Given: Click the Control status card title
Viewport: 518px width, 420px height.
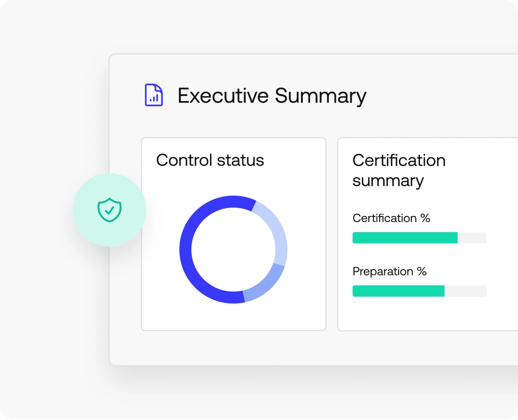Looking at the screenshot, I should coord(210,160).
